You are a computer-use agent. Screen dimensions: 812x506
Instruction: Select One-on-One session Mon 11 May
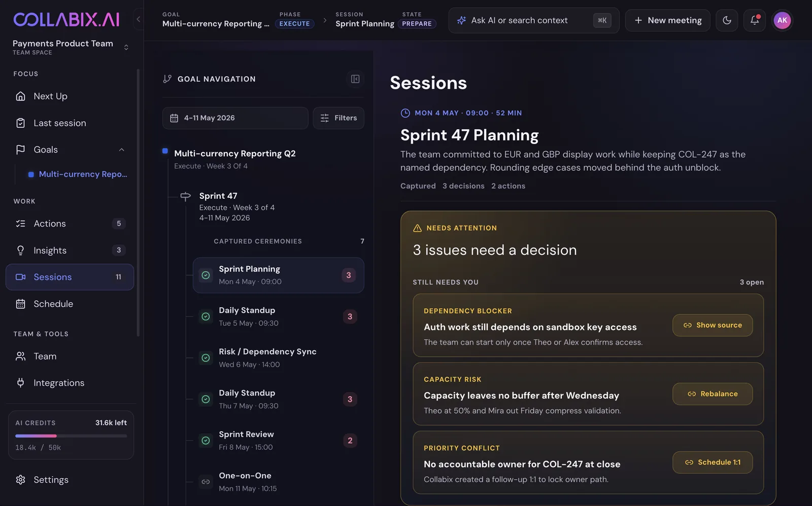click(x=278, y=482)
